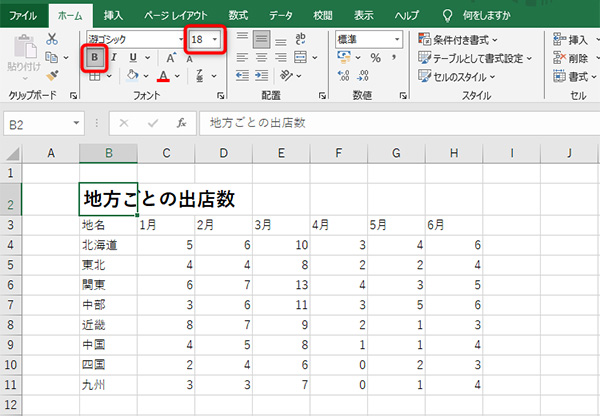Open the データ ribbon tab
600x416 pixels.
click(281, 14)
